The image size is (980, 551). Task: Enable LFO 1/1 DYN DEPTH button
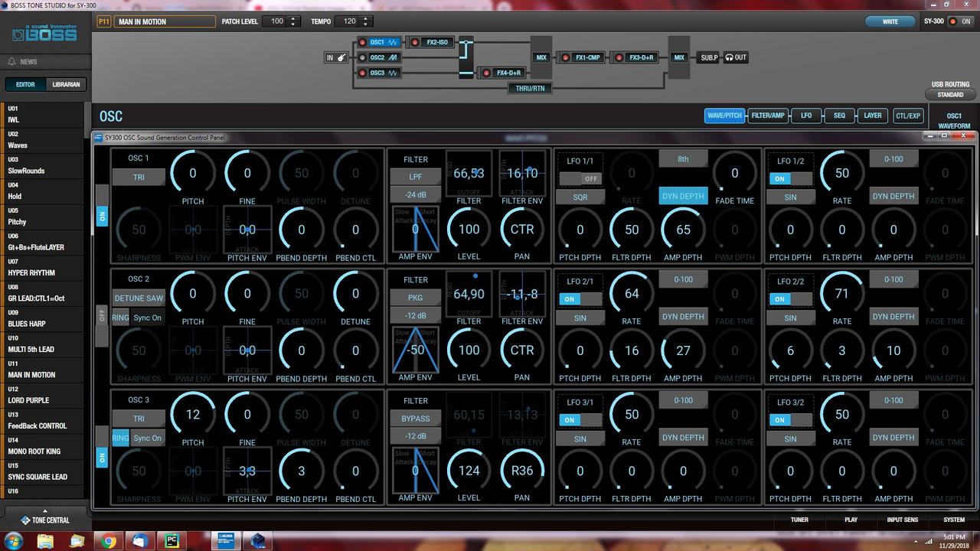point(683,196)
